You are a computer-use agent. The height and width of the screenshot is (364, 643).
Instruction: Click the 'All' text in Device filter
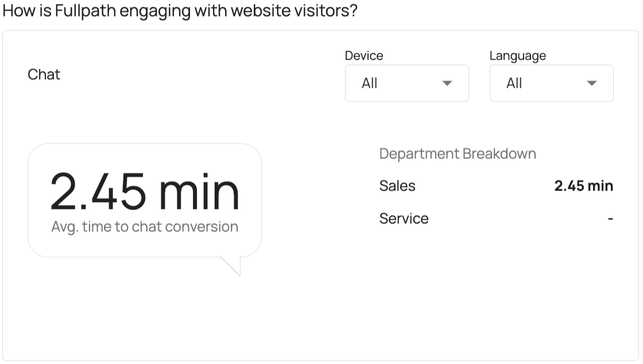370,83
